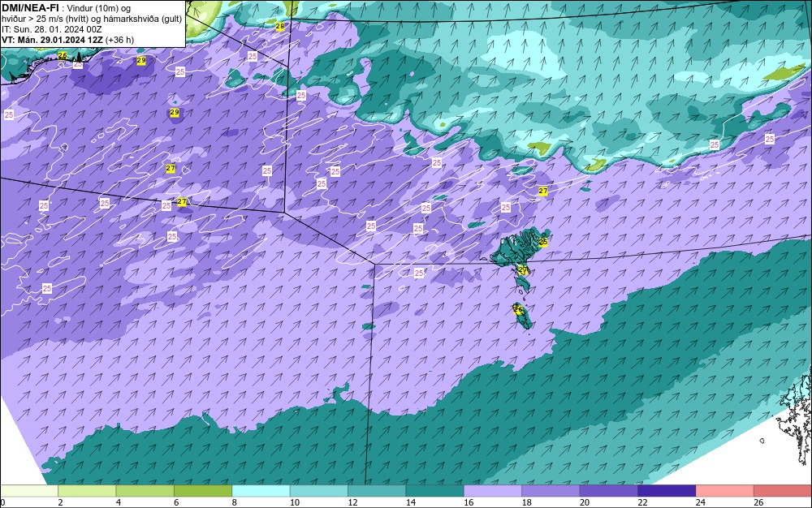Click the legend scale value 0

coord(2,502)
